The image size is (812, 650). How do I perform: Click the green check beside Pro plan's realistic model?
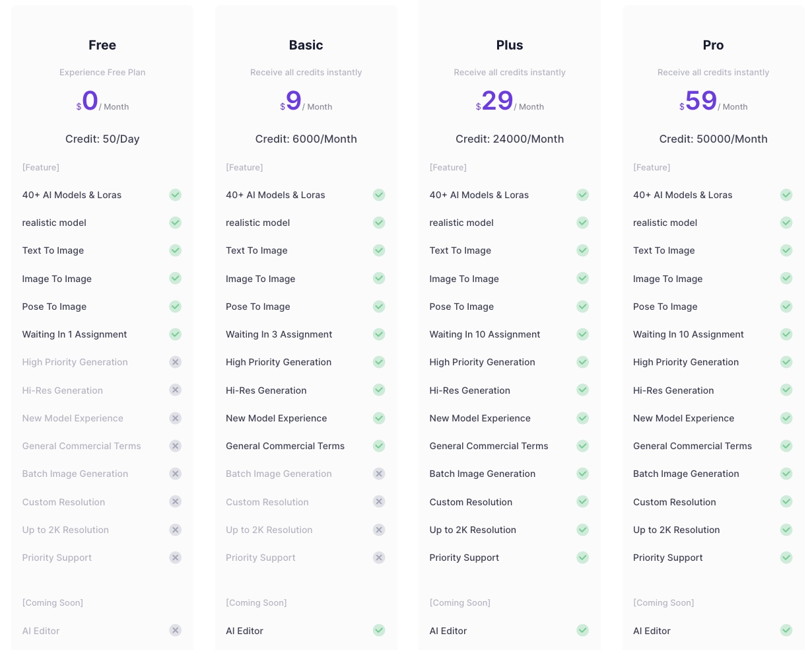coord(786,223)
